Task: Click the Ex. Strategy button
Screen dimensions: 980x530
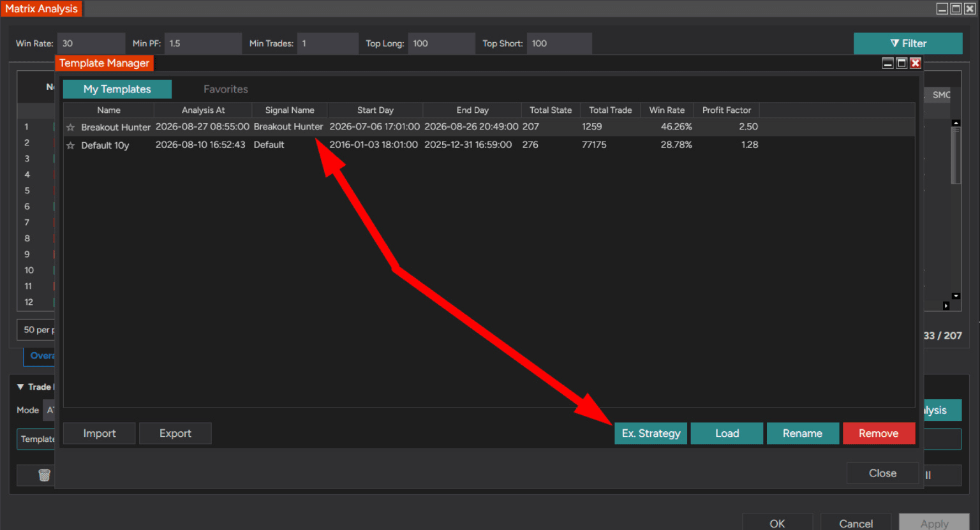Action: pyautogui.click(x=651, y=433)
